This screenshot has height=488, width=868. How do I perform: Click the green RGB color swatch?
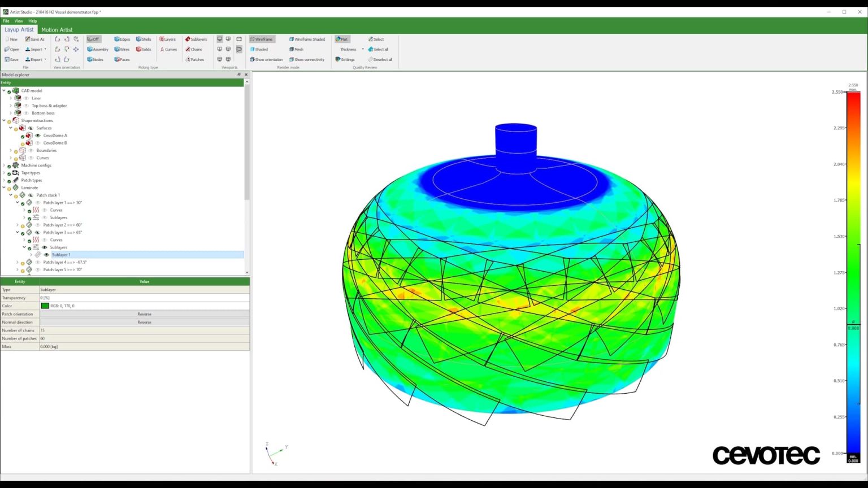[45, 306]
